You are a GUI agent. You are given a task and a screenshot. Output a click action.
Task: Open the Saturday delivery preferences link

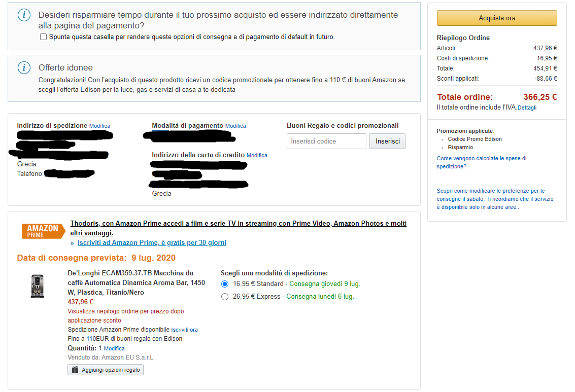click(495, 199)
